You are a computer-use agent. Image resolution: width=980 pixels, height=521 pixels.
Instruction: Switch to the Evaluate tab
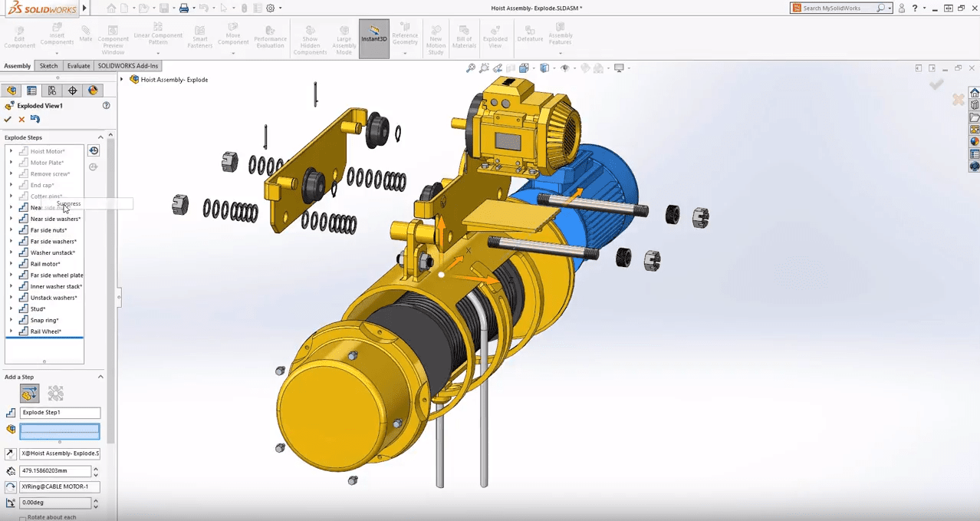78,66
